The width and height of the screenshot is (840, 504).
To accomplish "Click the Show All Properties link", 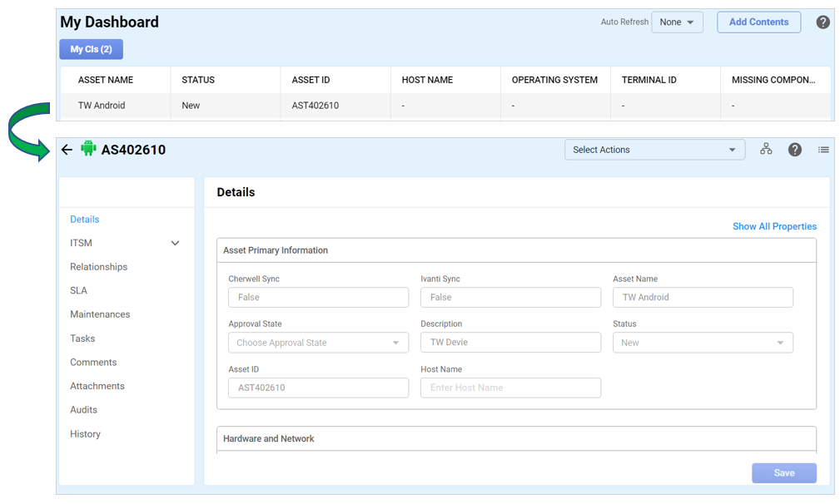I will pyautogui.click(x=774, y=226).
